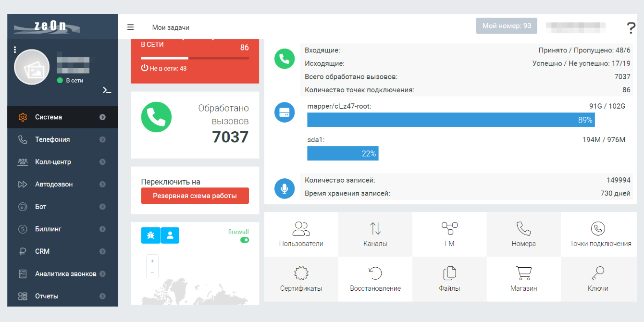Open the Магазин tile
Screen dimensions: 644x322
524,279
